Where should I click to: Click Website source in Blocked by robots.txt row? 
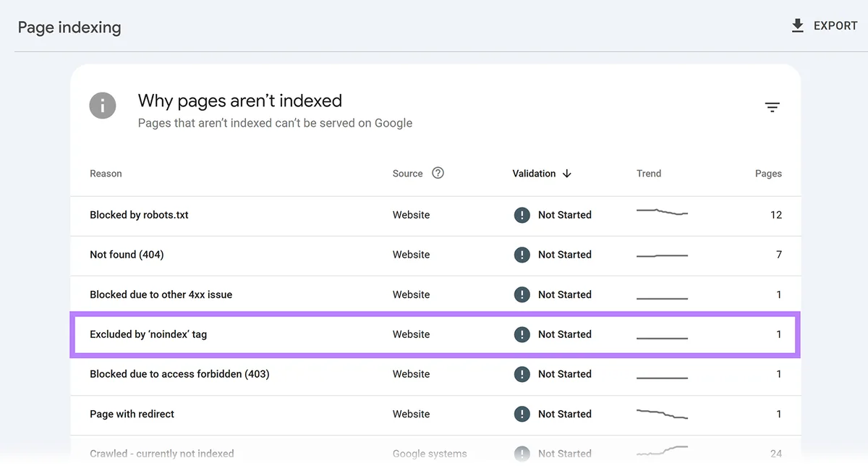[411, 215]
